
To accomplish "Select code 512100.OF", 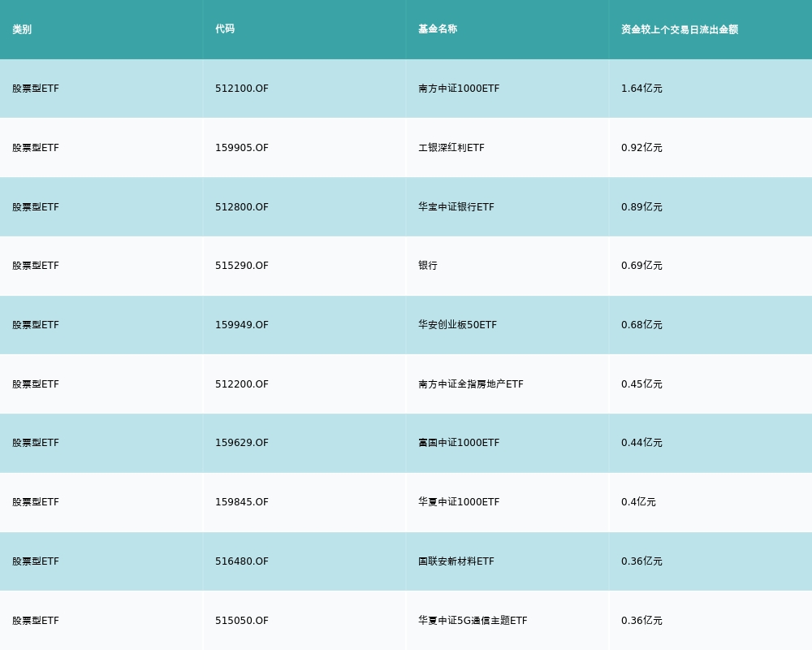I will point(242,89).
